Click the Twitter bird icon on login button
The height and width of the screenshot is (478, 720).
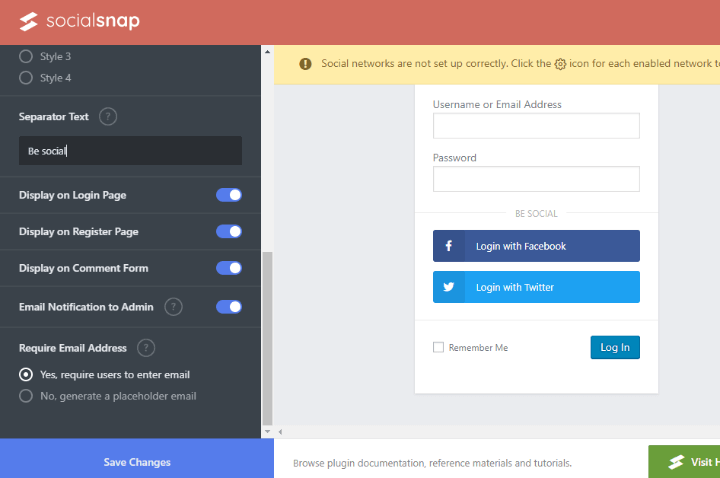[x=449, y=287]
